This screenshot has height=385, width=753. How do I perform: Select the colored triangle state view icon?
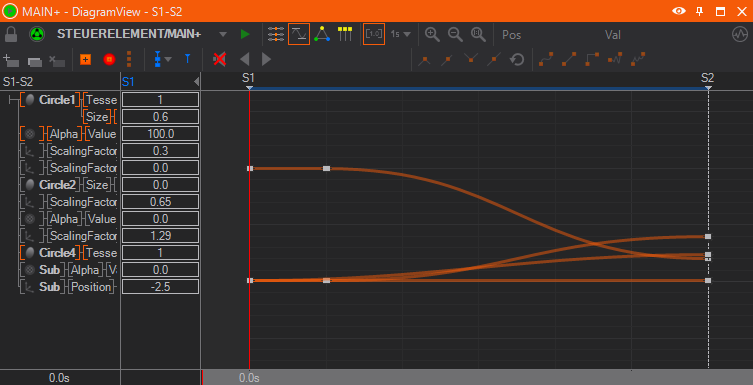coord(322,34)
